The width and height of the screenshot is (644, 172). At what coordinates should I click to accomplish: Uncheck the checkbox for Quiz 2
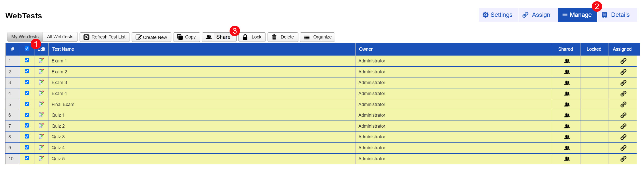(x=27, y=125)
